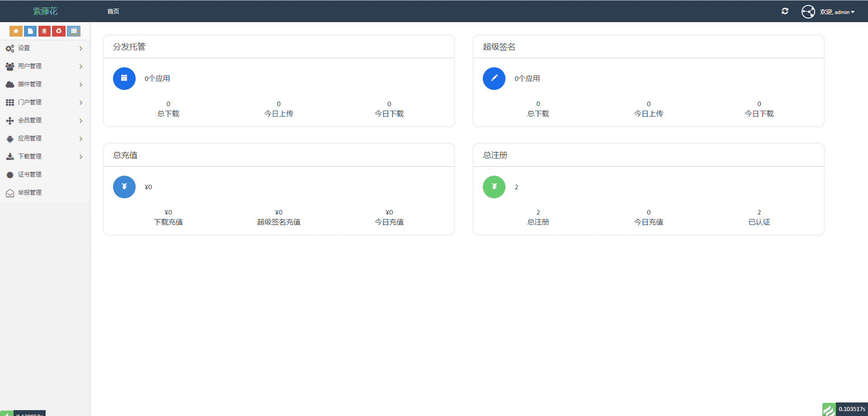Image resolution: width=868 pixels, height=416 pixels.
Task: Click the 下载充值 label
Action: 168,222
